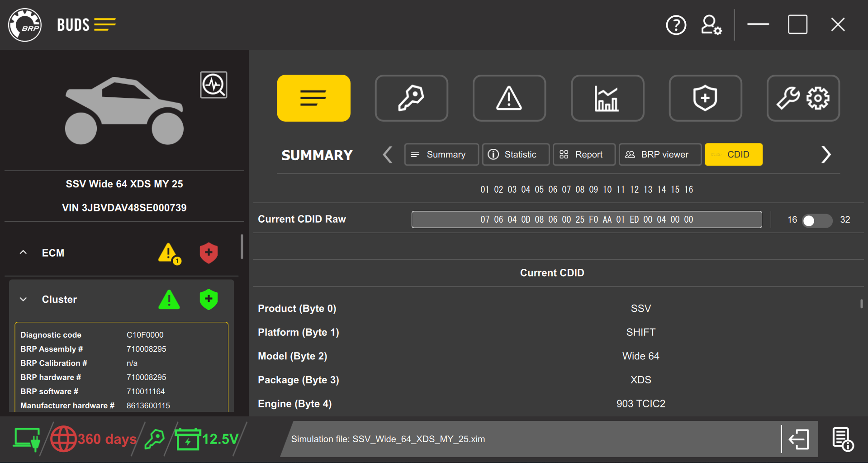868x463 pixels.
Task: Open the statistics graph tab icon
Action: [607, 98]
